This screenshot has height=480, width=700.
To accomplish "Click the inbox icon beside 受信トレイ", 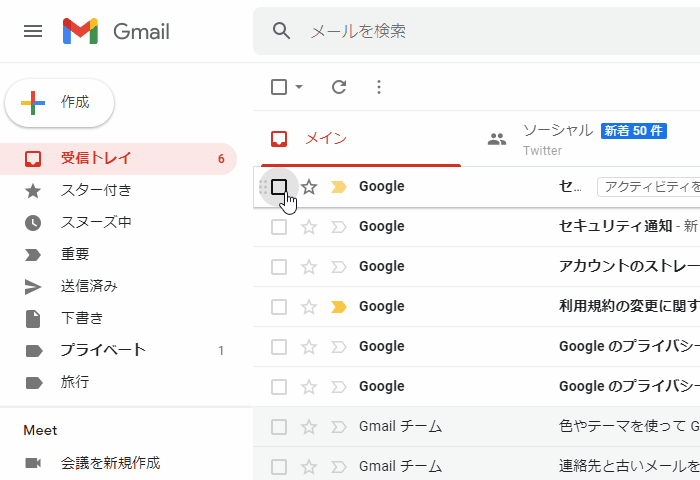I will click(x=33, y=159).
